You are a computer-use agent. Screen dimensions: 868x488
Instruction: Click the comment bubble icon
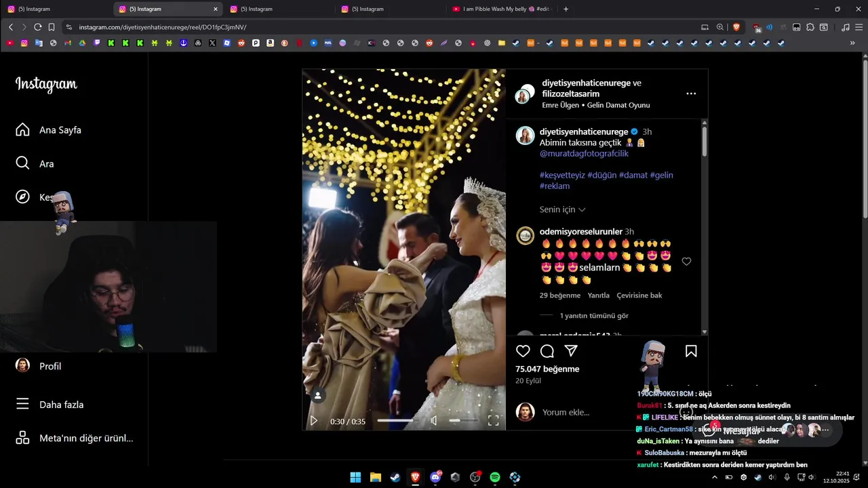pyautogui.click(x=547, y=351)
